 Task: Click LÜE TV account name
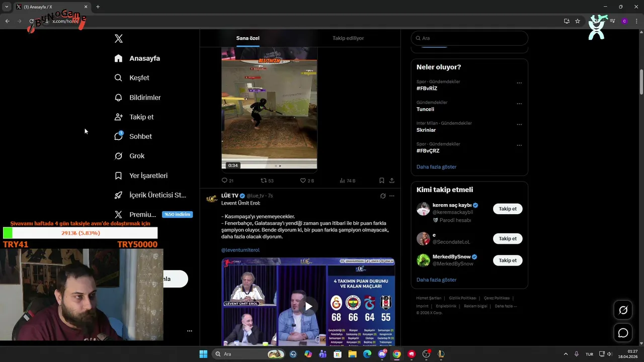coord(230,196)
